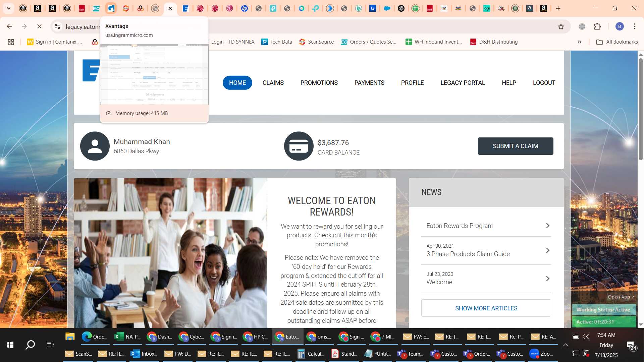The width and height of the screenshot is (644, 362).
Task: Open the HELP navigation item
Action: [x=509, y=83]
